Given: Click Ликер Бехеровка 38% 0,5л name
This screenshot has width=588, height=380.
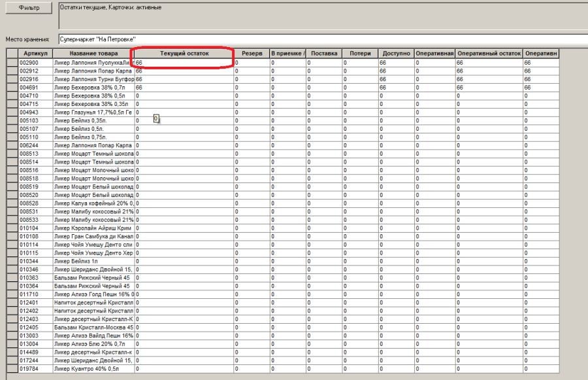Looking at the screenshot, I should (93, 95).
